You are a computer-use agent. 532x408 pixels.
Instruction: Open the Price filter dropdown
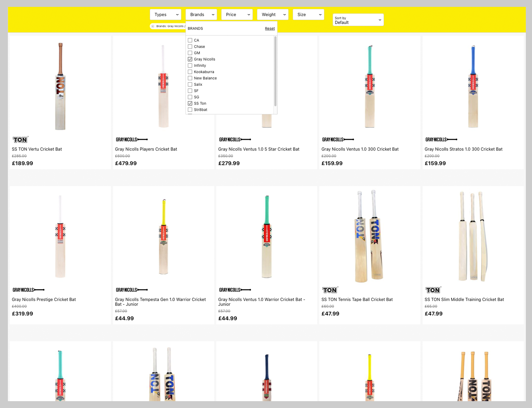pyautogui.click(x=237, y=14)
